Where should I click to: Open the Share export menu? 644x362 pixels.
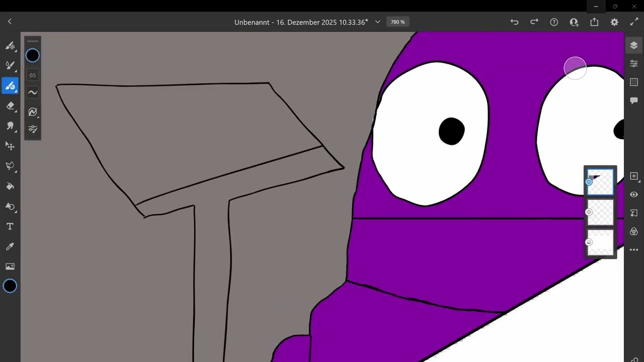(x=594, y=22)
